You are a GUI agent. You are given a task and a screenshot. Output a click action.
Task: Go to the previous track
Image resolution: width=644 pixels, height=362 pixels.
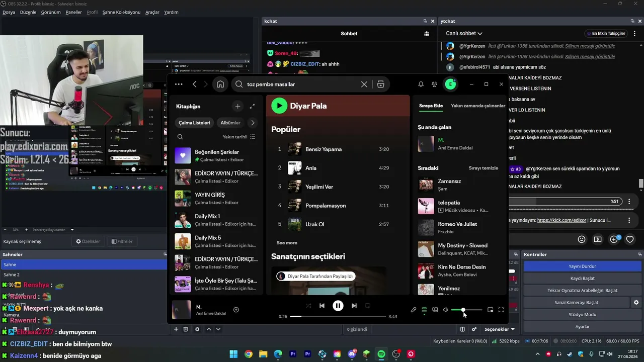322,306
